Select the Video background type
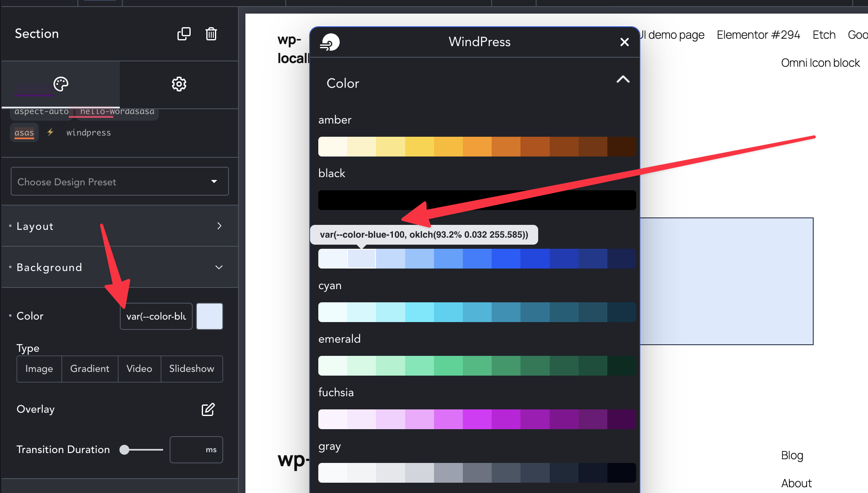Image resolution: width=868 pixels, height=493 pixels. pyautogui.click(x=139, y=369)
